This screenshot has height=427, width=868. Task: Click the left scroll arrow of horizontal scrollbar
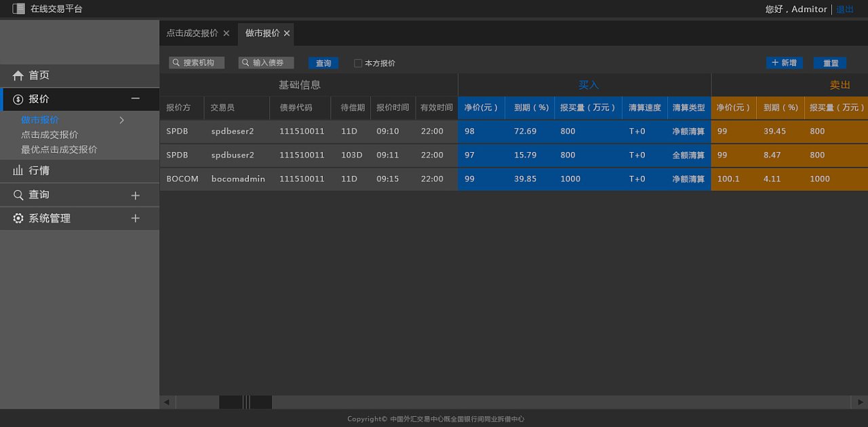coord(167,402)
